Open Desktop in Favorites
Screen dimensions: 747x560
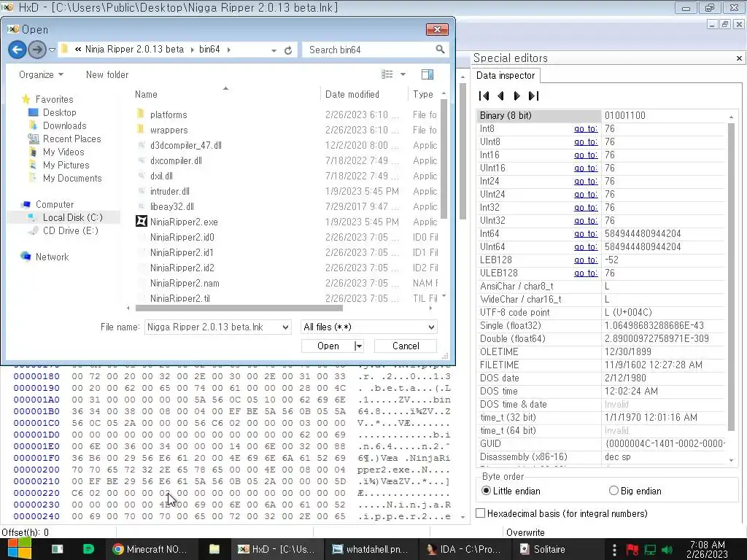[59, 112]
